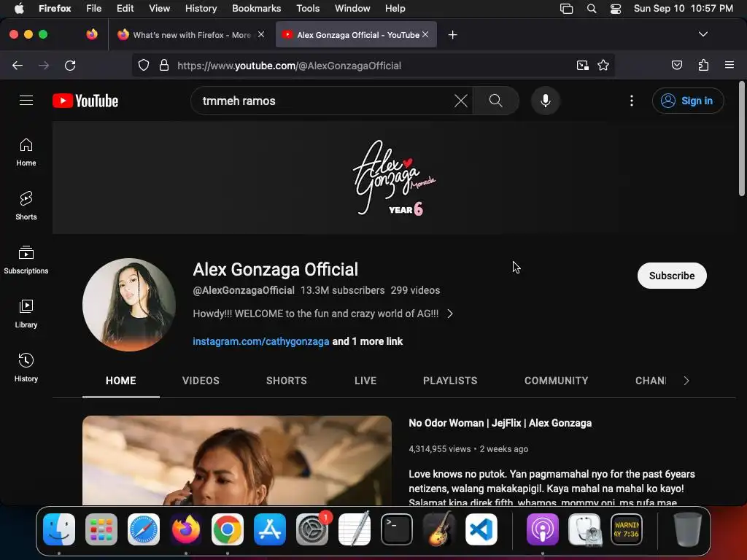Click the Sign in button

tap(688, 101)
